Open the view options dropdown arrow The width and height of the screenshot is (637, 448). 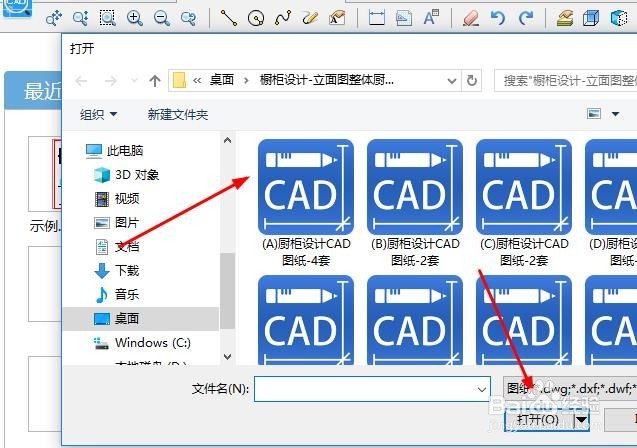click(615, 114)
